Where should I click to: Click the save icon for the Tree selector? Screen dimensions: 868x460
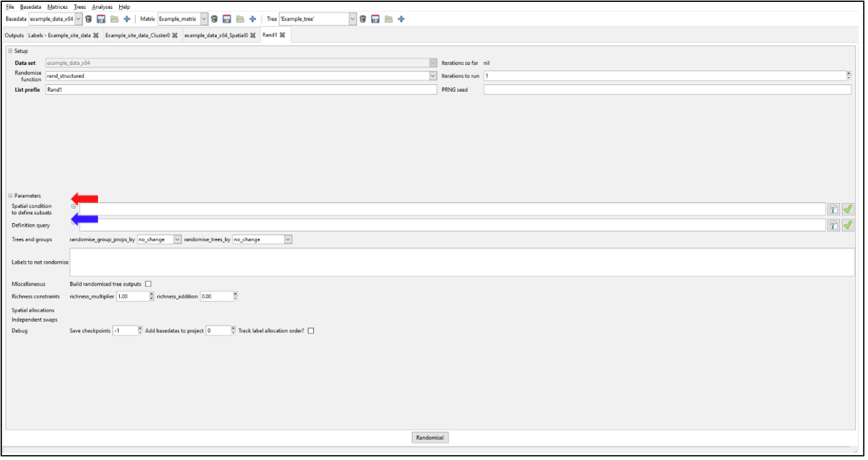pyautogui.click(x=375, y=19)
